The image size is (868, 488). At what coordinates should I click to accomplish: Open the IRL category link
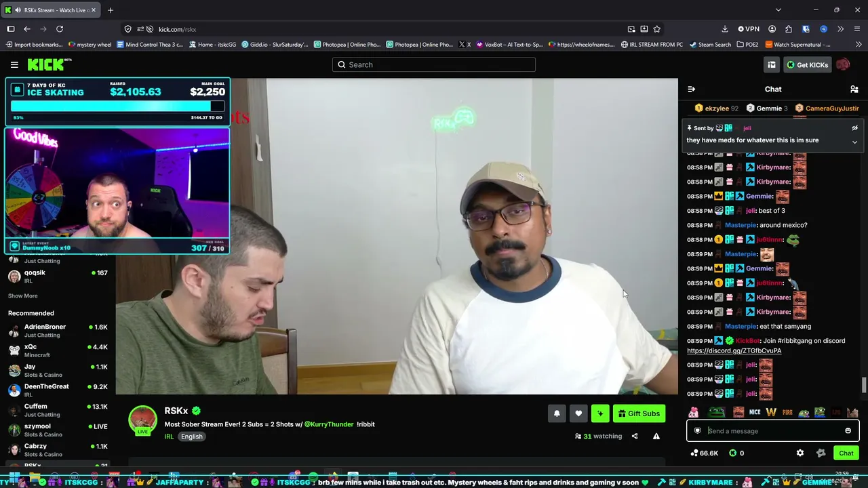click(x=169, y=436)
